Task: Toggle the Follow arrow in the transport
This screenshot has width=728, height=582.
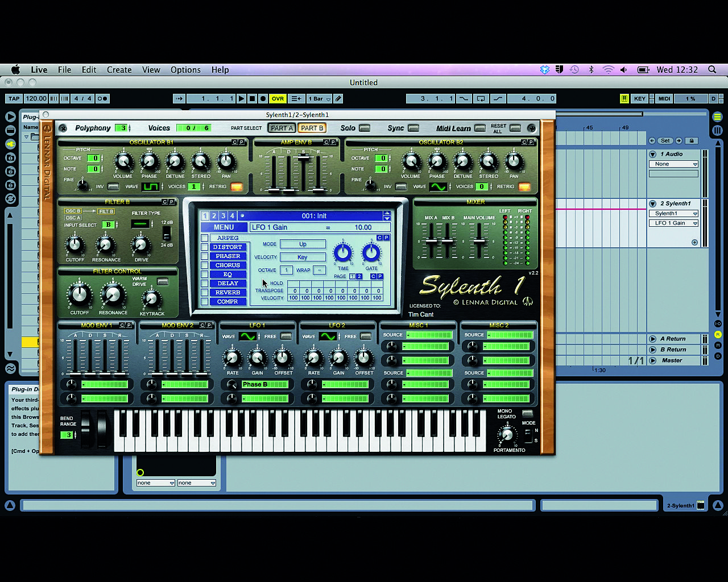Action: coord(179,98)
